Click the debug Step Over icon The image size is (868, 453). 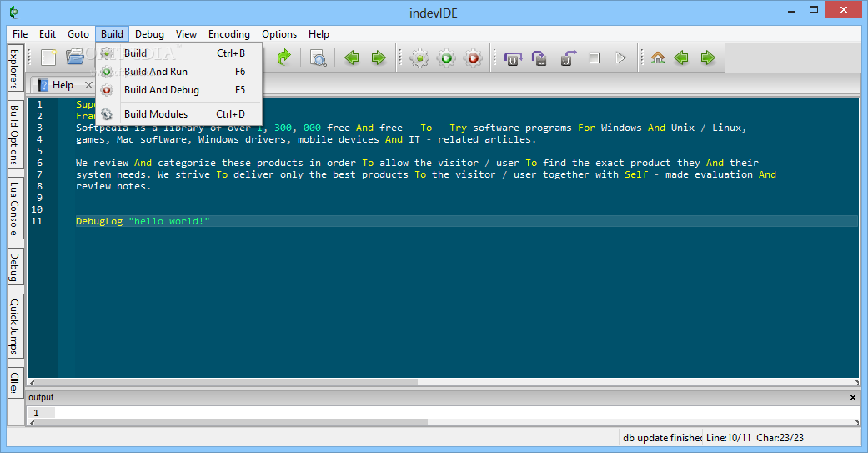click(513, 58)
